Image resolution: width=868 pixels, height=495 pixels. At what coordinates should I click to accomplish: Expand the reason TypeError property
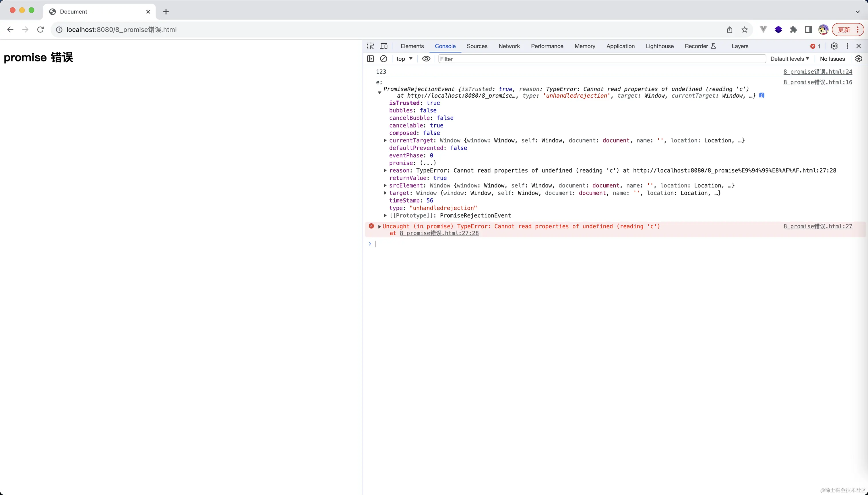(385, 170)
